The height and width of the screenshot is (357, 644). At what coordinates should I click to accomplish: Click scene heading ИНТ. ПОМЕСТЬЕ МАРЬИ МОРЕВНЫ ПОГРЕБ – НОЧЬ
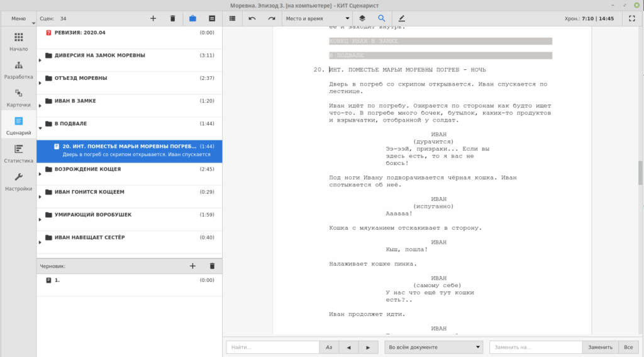coord(407,70)
